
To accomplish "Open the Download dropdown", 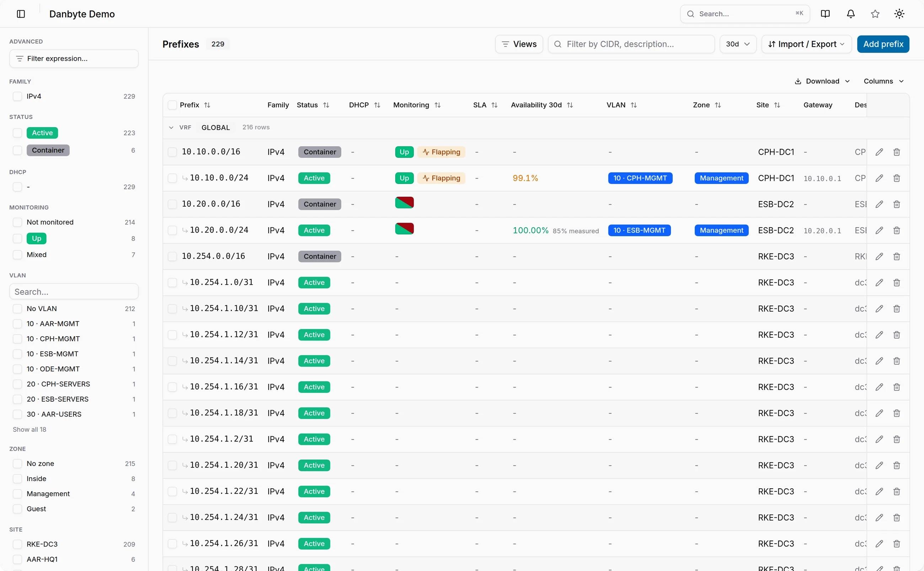I will click(x=822, y=81).
